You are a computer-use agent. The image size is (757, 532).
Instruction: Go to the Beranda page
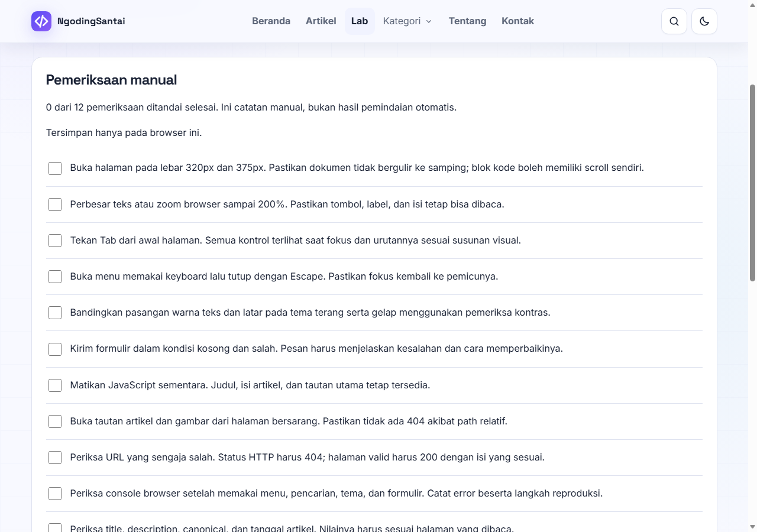pos(271,21)
